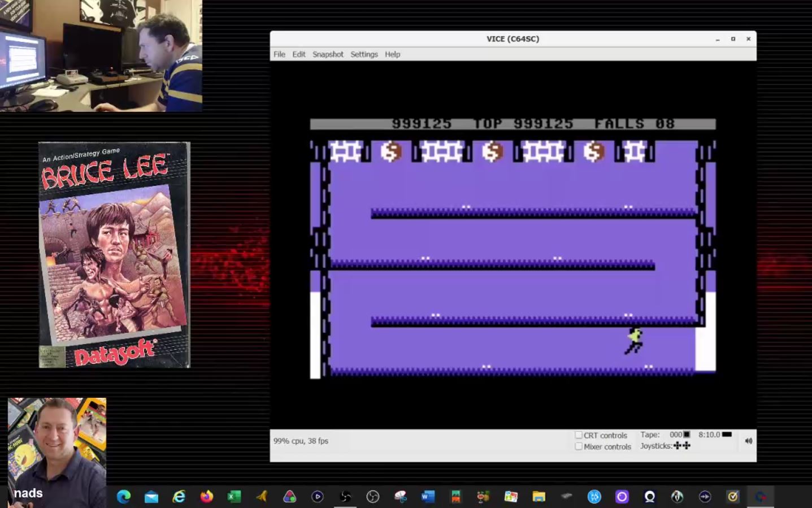Enable the CRT controls checkbox
This screenshot has width=812, height=508.
click(579, 435)
